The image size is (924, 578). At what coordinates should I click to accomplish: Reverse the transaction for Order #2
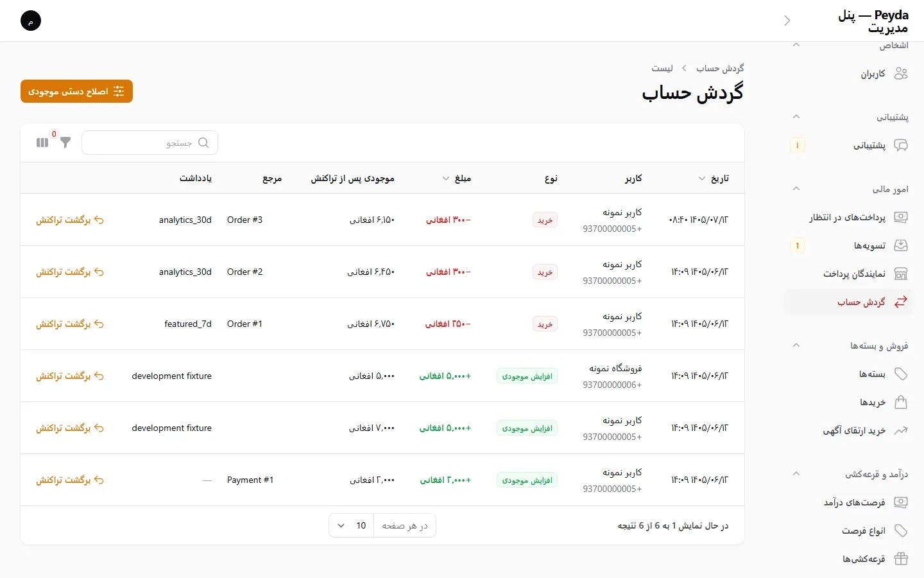tap(70, 272)
